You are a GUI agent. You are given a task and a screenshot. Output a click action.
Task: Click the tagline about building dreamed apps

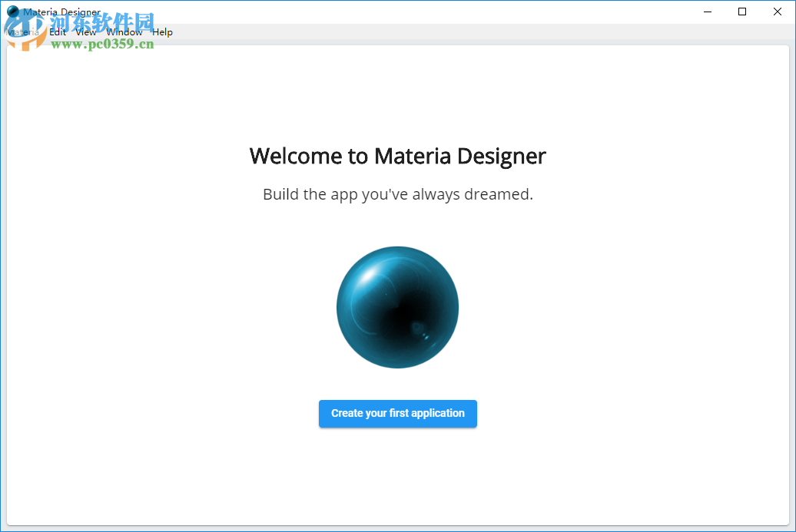click(397, 194)
